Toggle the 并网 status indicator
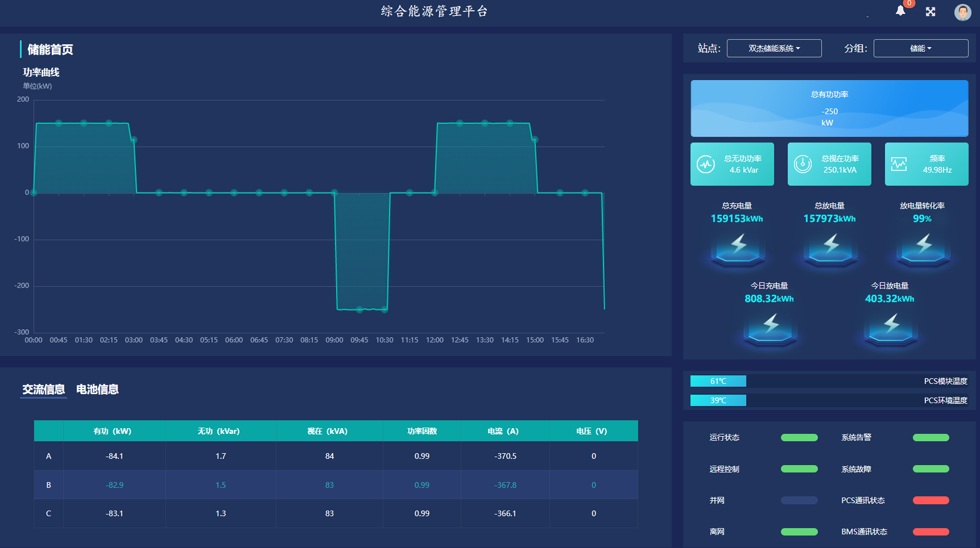The height and width of the screenshot is (548, 980). tap(799, 500)
